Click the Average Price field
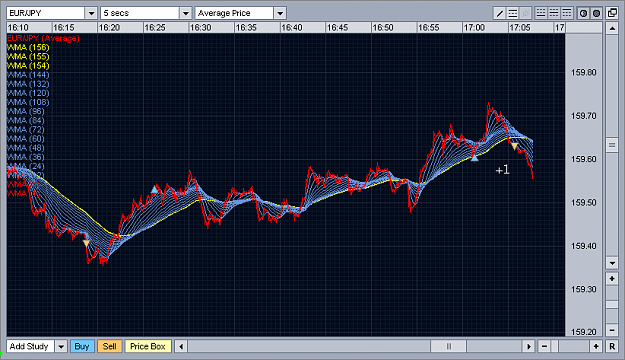The width and height of the screenshot is (625, 360). point(234,13)
